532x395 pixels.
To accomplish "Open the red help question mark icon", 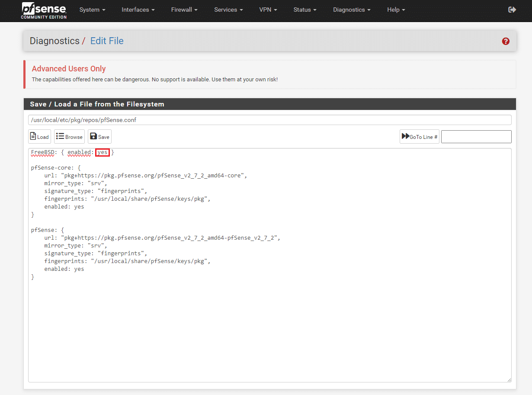I will coord(506,41).
